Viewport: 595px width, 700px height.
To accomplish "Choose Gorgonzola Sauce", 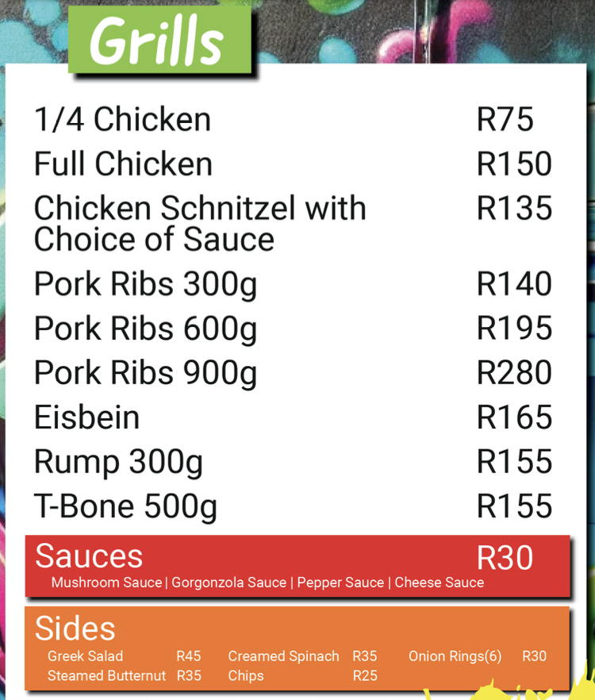I will click(228, 583).
